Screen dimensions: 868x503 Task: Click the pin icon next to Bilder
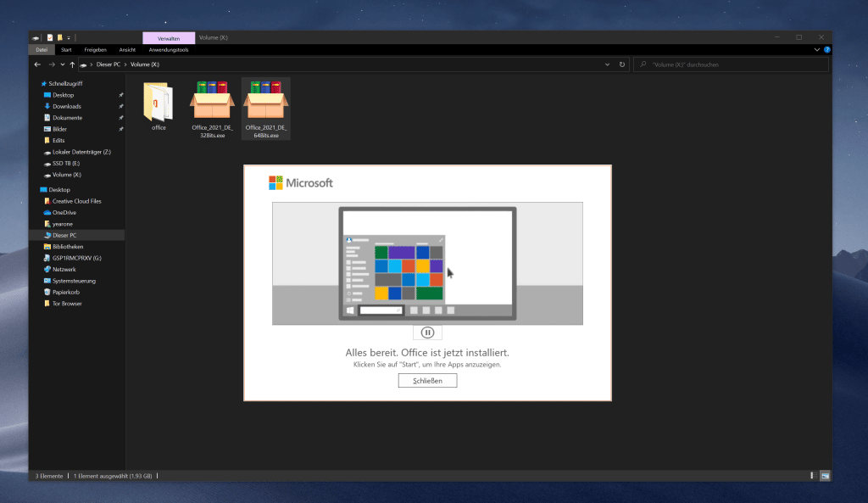pyautogui.click(x=120, y=129)
